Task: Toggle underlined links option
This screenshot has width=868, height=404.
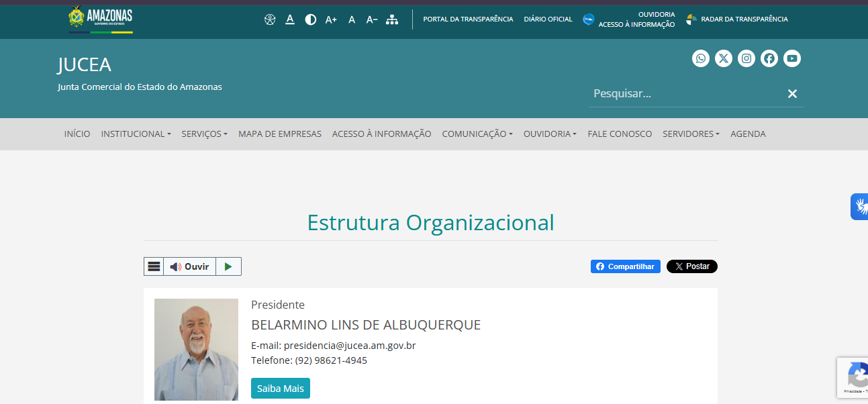Action: pyautogui.click(x=290, y=19)
